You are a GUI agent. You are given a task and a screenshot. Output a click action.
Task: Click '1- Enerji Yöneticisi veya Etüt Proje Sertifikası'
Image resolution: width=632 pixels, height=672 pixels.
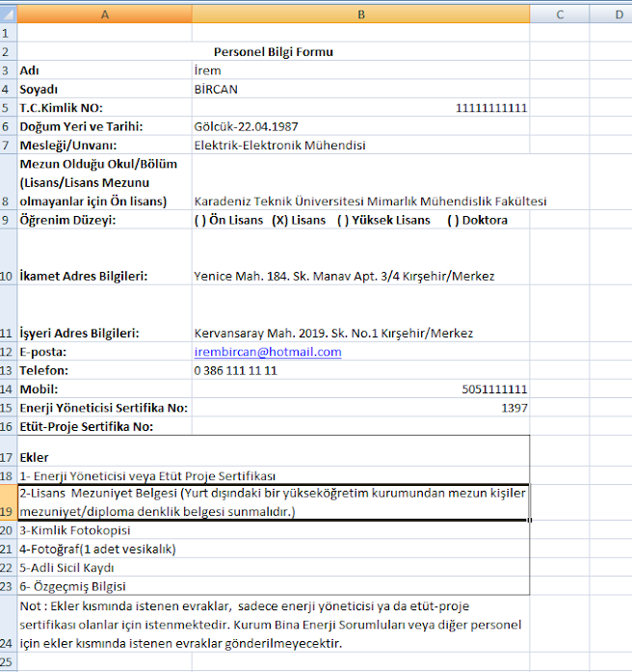click(x=274, y=475)
